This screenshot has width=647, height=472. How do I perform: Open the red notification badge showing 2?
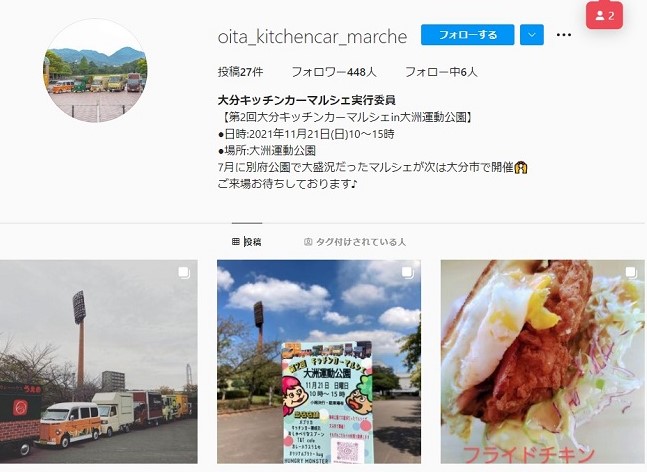pos(604,16)
